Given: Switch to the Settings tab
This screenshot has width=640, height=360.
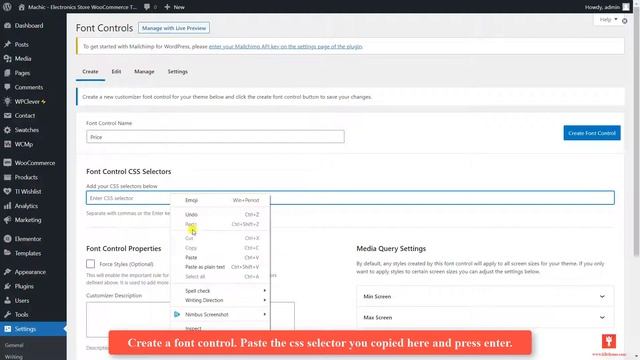Looking at the screenshot, I should coord(178,71).
